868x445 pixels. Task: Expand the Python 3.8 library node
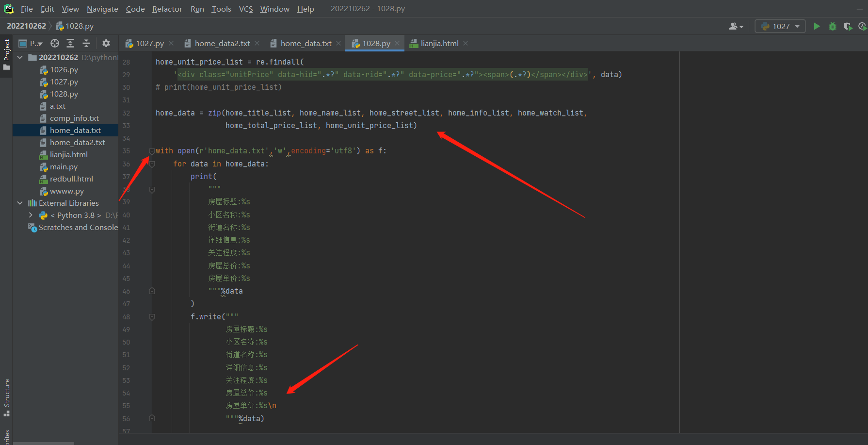[x=31, y=215]
